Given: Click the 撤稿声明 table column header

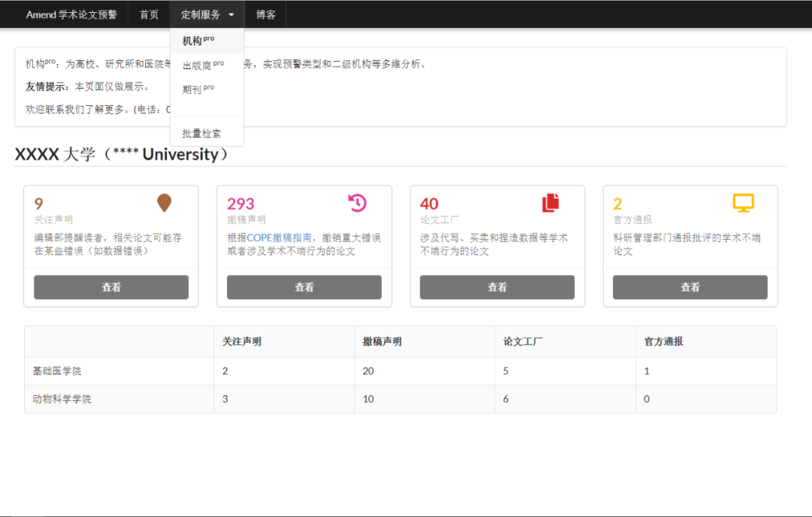Looking at the screenshot, I should tap(382, 341).
